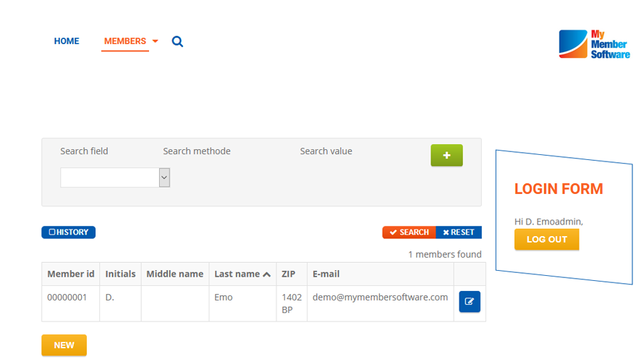Open the Search field dropdown
Image resolution: width=644 pixels, height=362 pixels.
[115, 177]
